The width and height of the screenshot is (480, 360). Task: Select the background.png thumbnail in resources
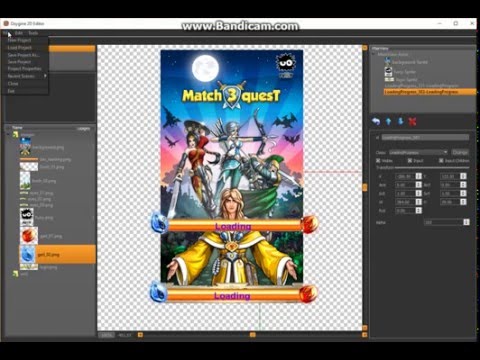tap(25, 147)
